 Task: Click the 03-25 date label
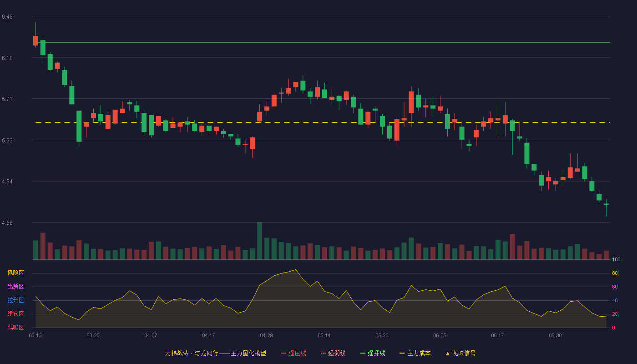[x=93, y=335]
